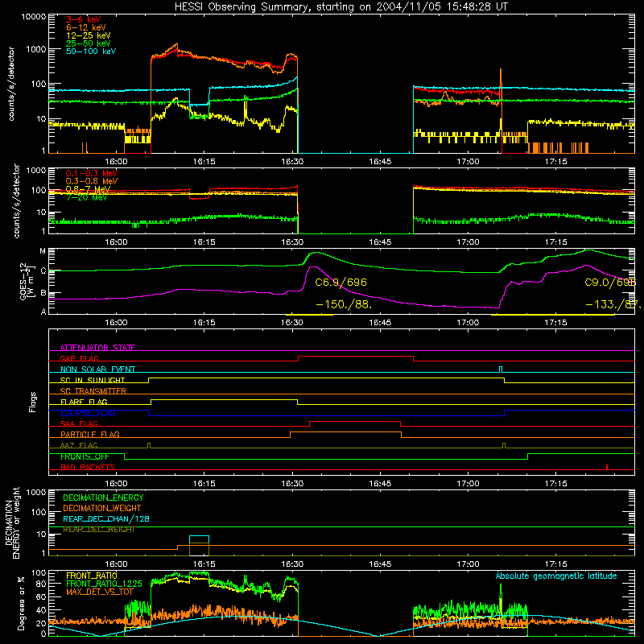The image size is (644, 644).
Task: Select the 6-12 keV legend label
Action: [x=86, y=27]
